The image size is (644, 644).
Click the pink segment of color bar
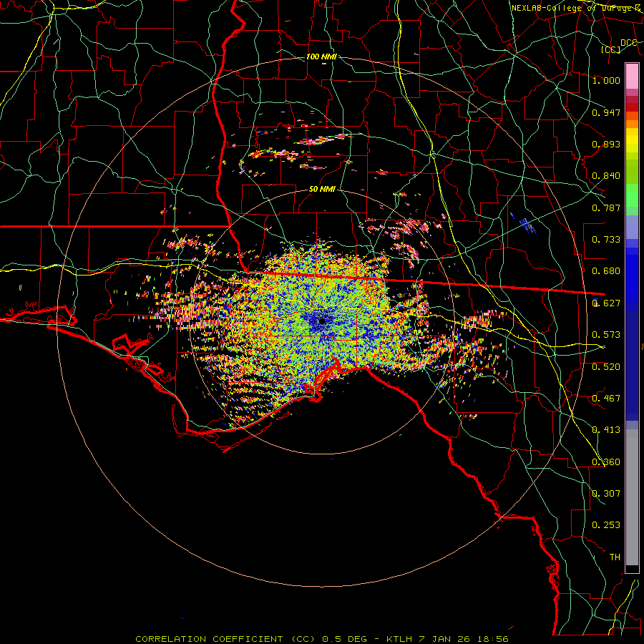click(632, 76)
